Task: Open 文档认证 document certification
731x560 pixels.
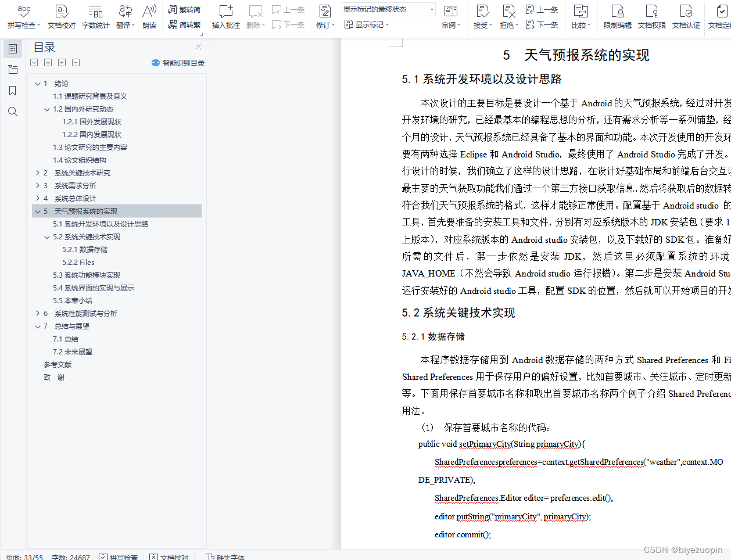Action: pos(686,16)
